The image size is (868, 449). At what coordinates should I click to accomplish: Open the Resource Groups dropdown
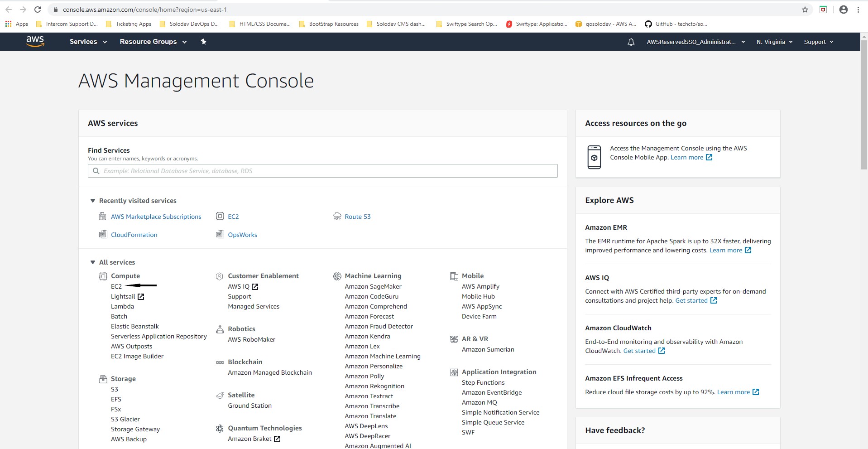(x=153, y=42)
